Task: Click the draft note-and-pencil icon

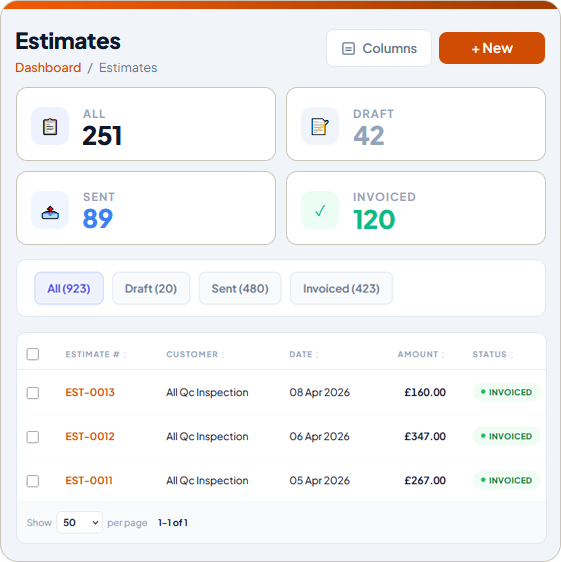Action: pos(320,127)
